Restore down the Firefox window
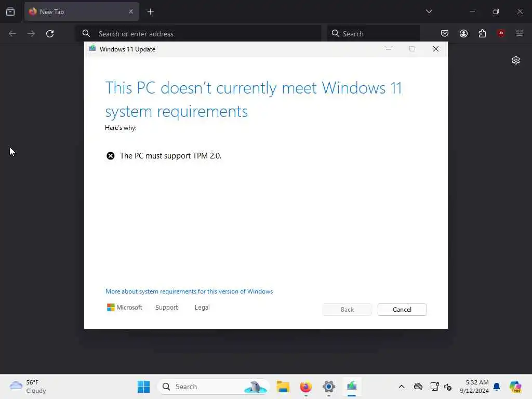The height and width of the screenshot is (399, 532). click(x=496, y=11)
